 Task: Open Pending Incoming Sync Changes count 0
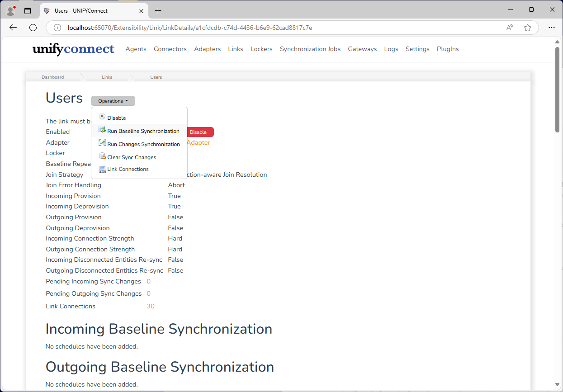click(148, 281)
